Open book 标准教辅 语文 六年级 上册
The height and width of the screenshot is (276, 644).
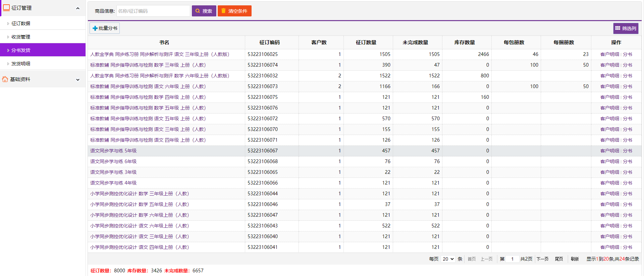click(x=148, y=86)
